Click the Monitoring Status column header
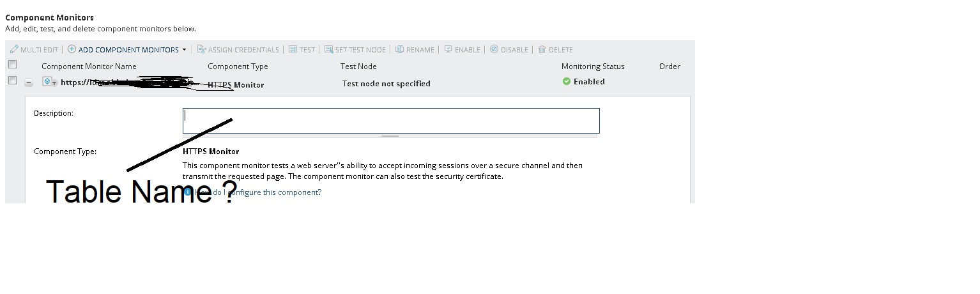Image resolution: width=980 pixels, height=294 pixels. (x=592, y=66)
